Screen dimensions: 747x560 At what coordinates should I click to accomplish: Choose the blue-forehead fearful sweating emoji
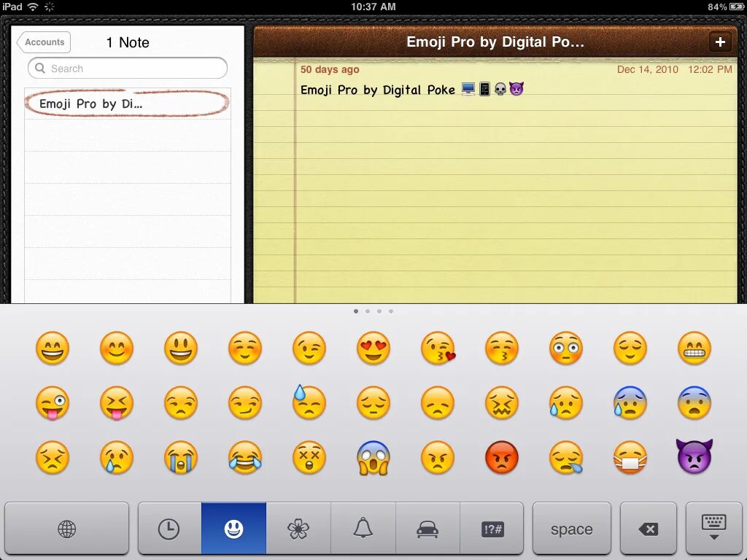pyautogui.click(x=630, y=402)
